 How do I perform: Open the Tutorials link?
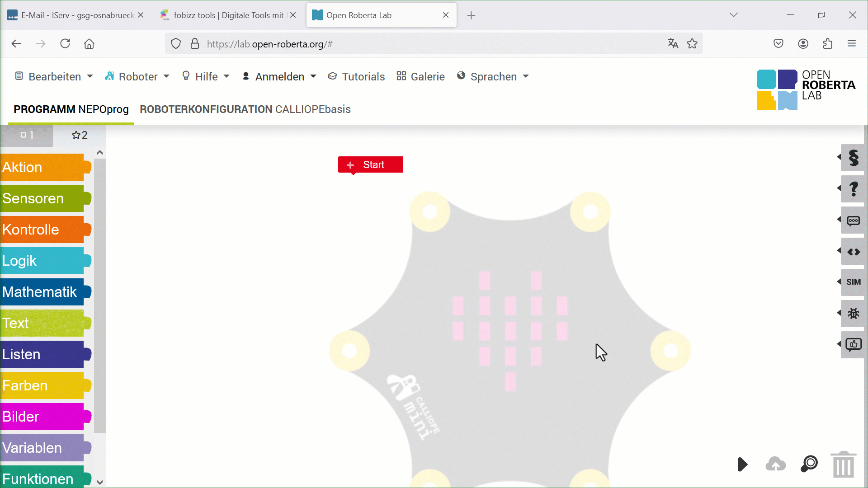(x=356, y=76)
